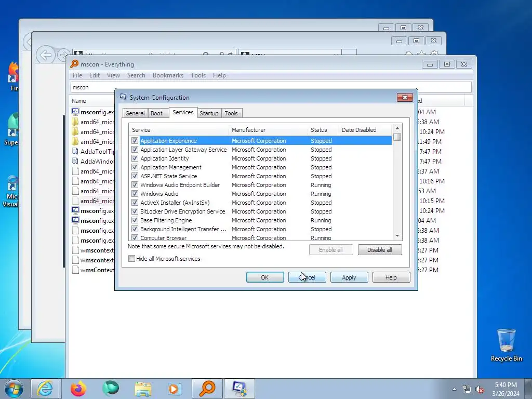
Task: Open Windows Media Player taskbar icon
Action: click(175, 389)
